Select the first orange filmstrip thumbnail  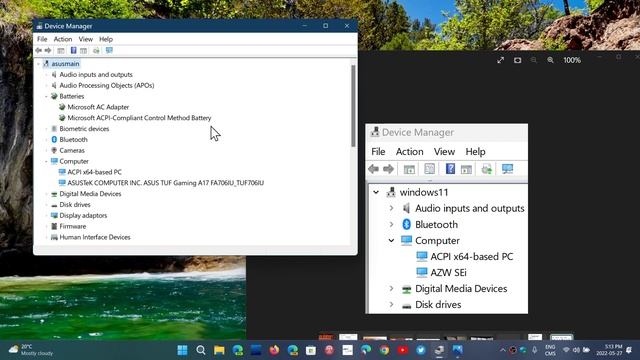point(326,337)
